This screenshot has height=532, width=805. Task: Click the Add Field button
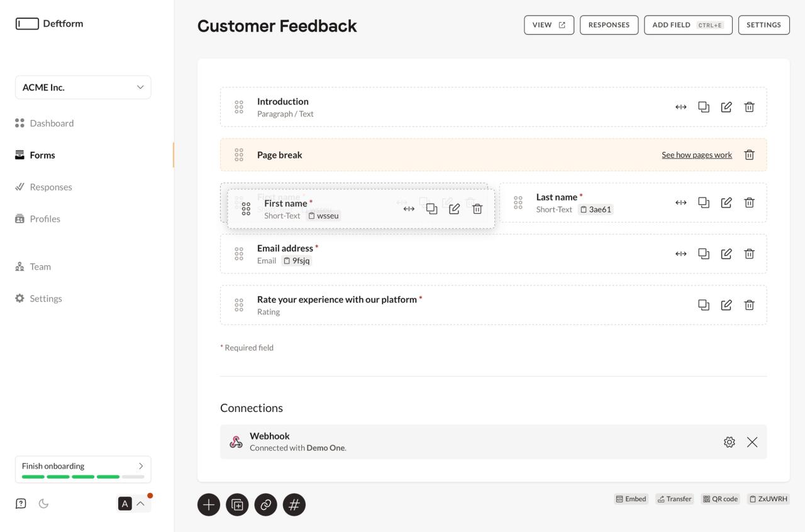pos(688,25)
